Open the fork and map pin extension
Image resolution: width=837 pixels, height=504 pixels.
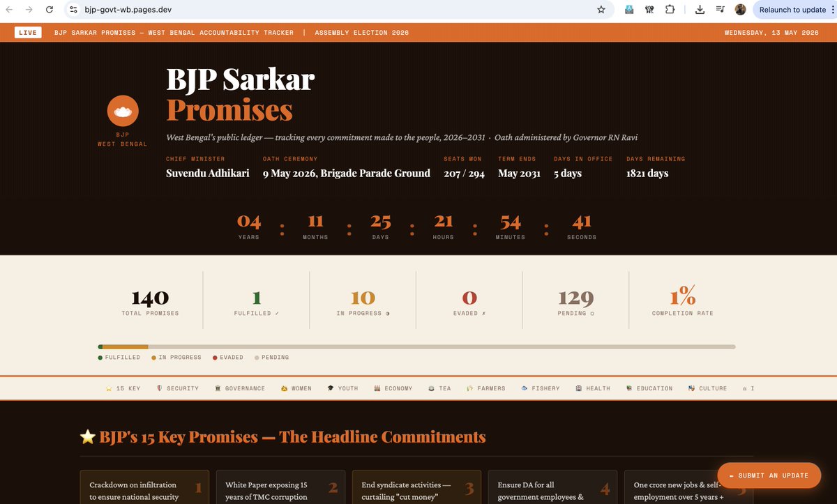coord(649,10)
